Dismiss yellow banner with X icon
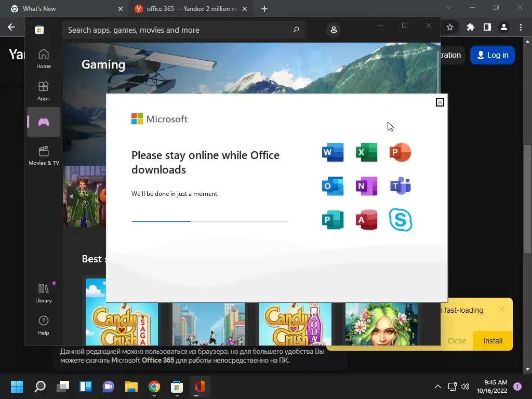 (501, 309)
